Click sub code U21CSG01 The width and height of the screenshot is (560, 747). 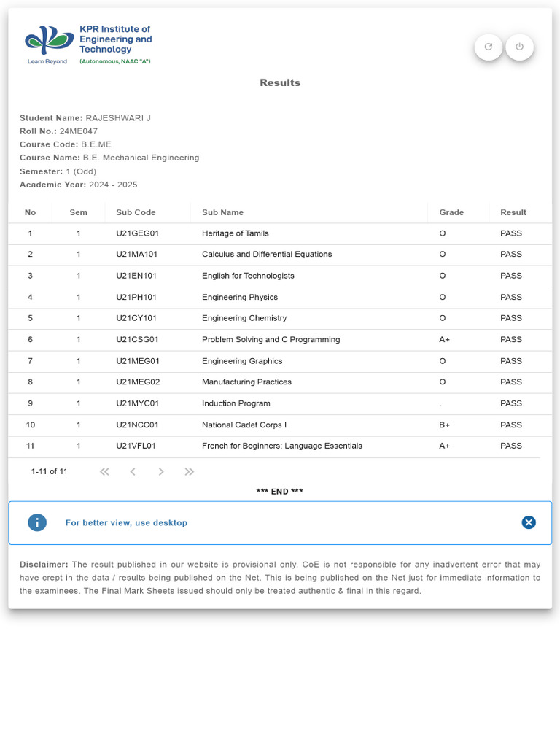tap(137, 340)
